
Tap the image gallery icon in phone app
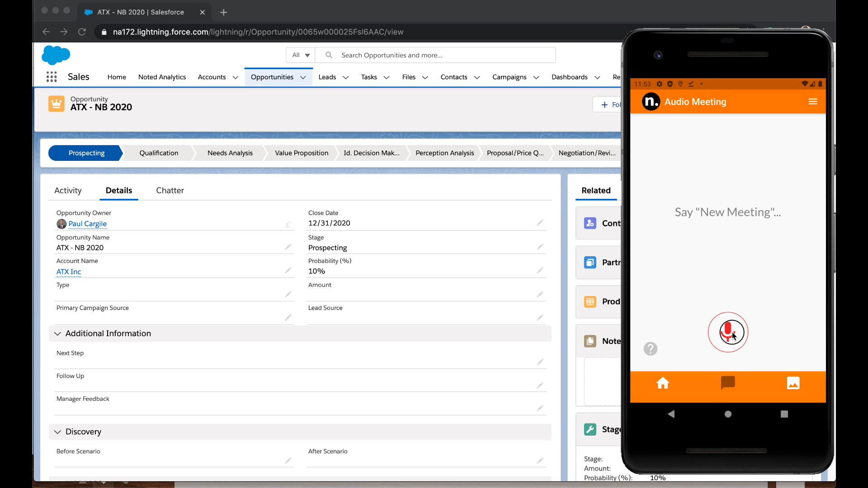[793, 383]
